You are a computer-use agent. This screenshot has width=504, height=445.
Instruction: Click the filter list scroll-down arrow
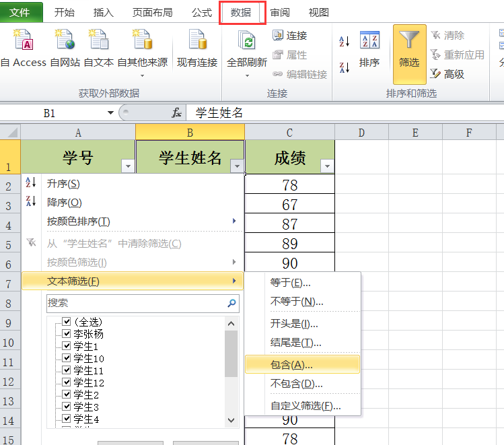pyautogui.click(x=231, y=420)
